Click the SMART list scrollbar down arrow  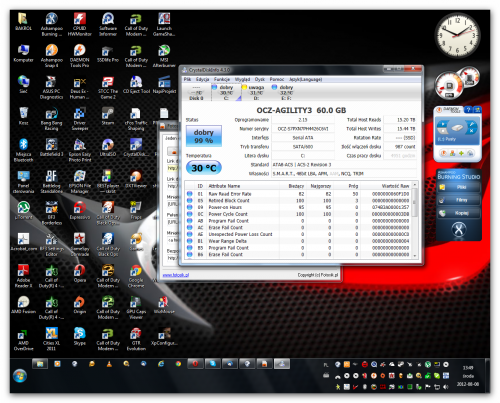pos(415,255)
